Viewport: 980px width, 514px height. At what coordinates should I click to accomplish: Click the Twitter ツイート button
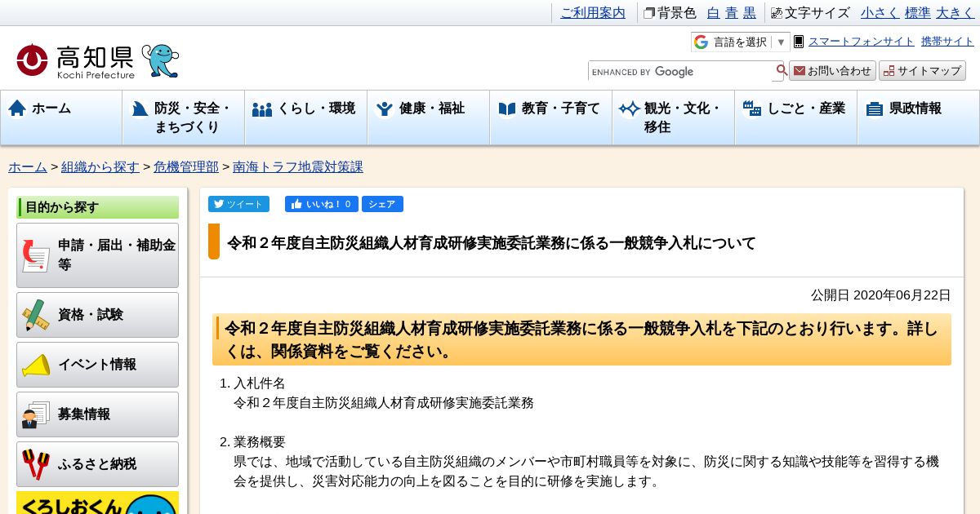click(x=238, y=204)
